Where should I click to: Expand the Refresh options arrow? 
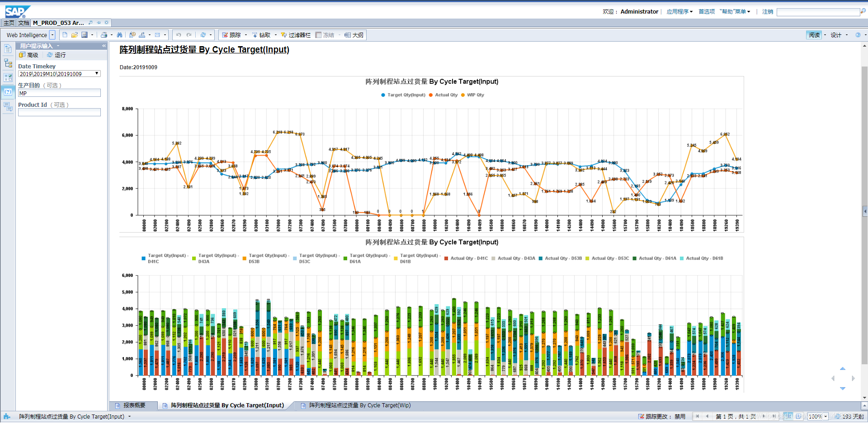(x=211, y=35)
